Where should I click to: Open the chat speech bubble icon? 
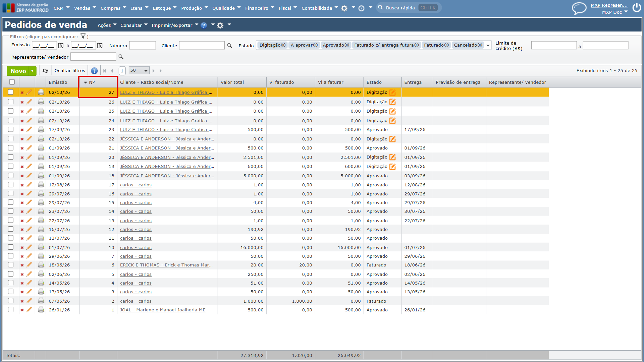pyautogui.click(x=579, y=8)
